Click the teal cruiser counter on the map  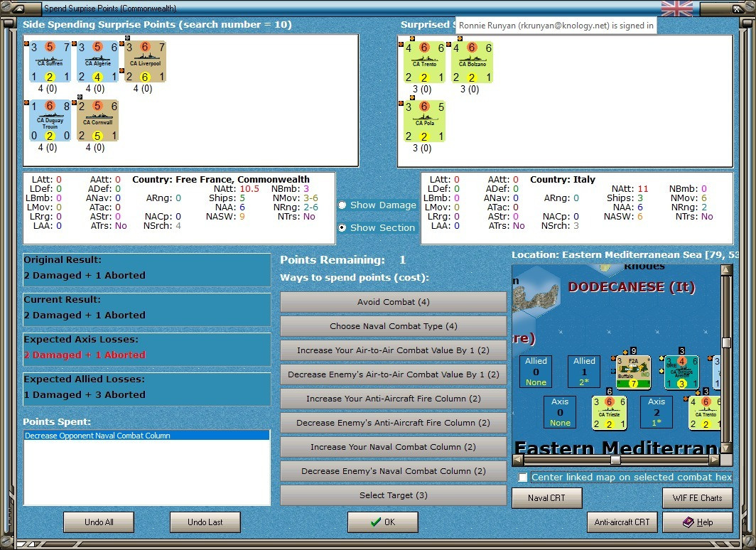(682, 372)
